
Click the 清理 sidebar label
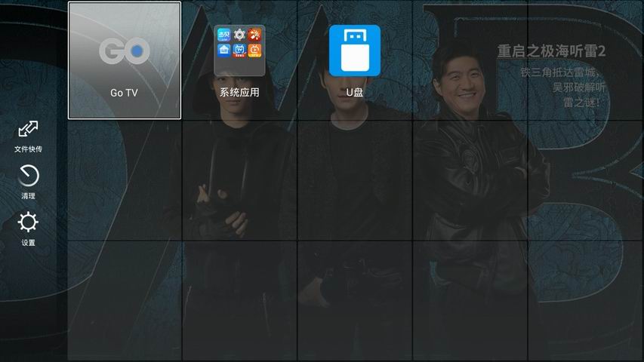pos(28,196)
